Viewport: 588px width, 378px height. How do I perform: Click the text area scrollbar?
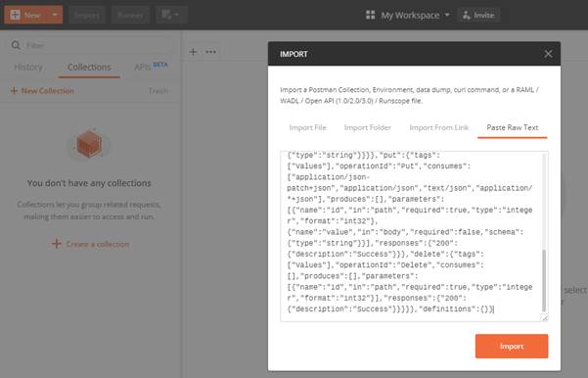[544, 281]
